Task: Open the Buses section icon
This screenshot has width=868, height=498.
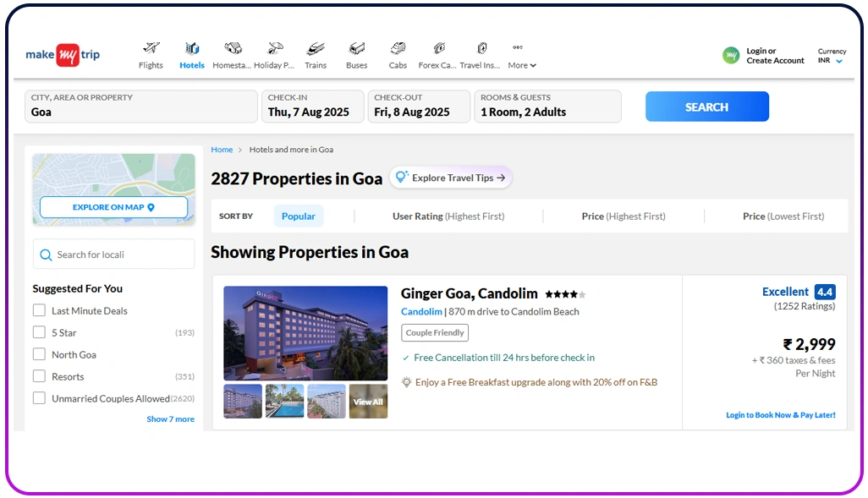Action: tap(356, 54)
